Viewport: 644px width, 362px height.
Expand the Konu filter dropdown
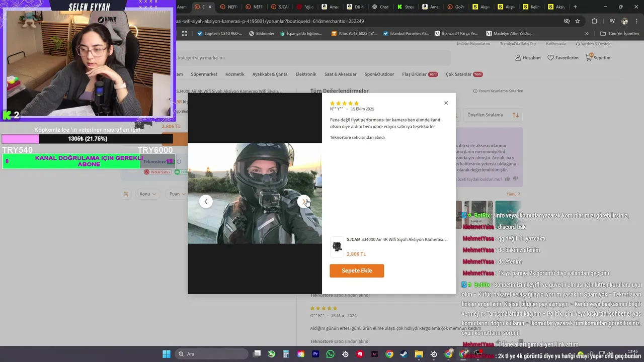click(147, 194)
